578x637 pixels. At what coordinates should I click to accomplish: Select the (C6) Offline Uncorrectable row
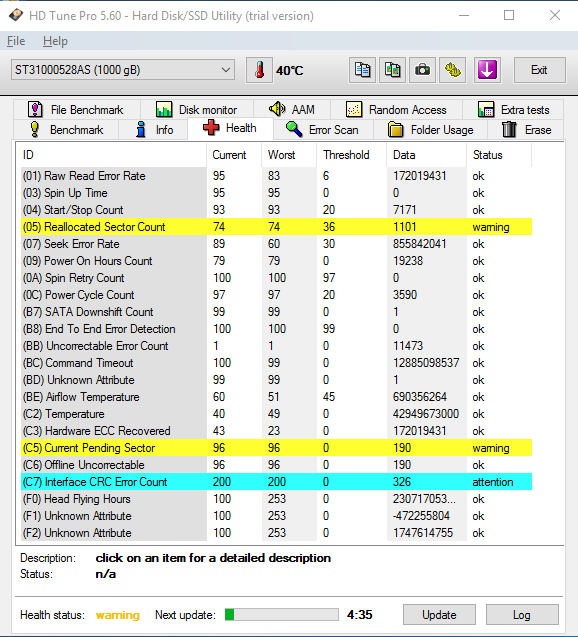[x=276, y=465]
